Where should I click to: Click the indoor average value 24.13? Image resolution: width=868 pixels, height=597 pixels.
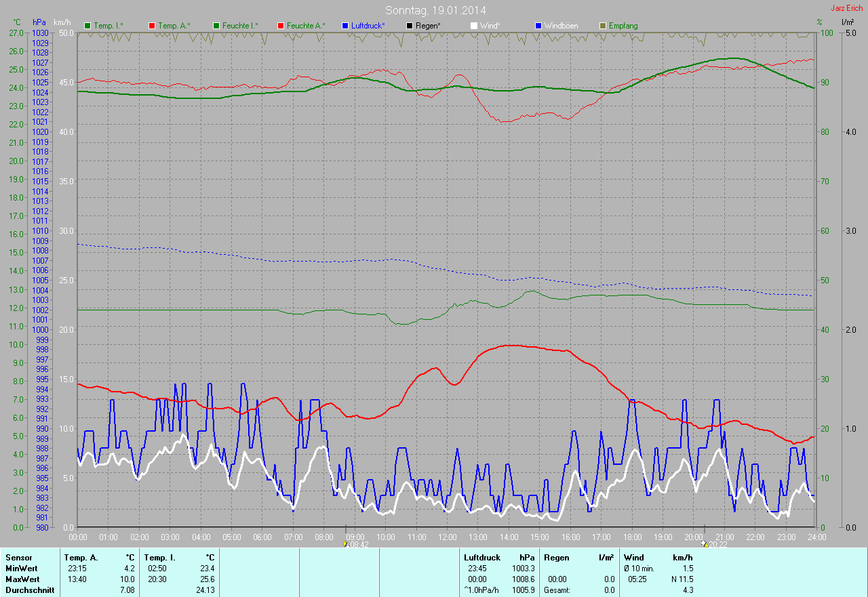click(x=205, y=590)
